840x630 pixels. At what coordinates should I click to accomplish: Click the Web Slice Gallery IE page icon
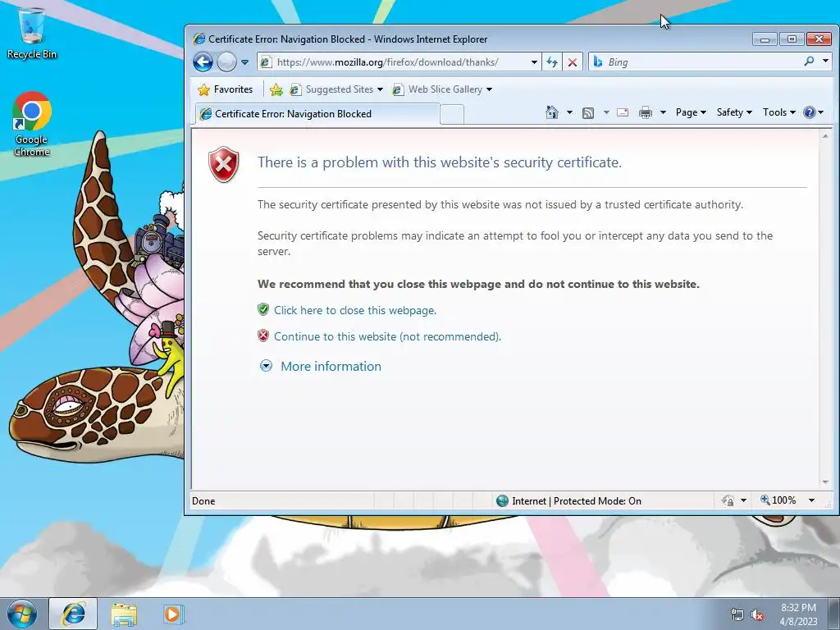point(398,89)
